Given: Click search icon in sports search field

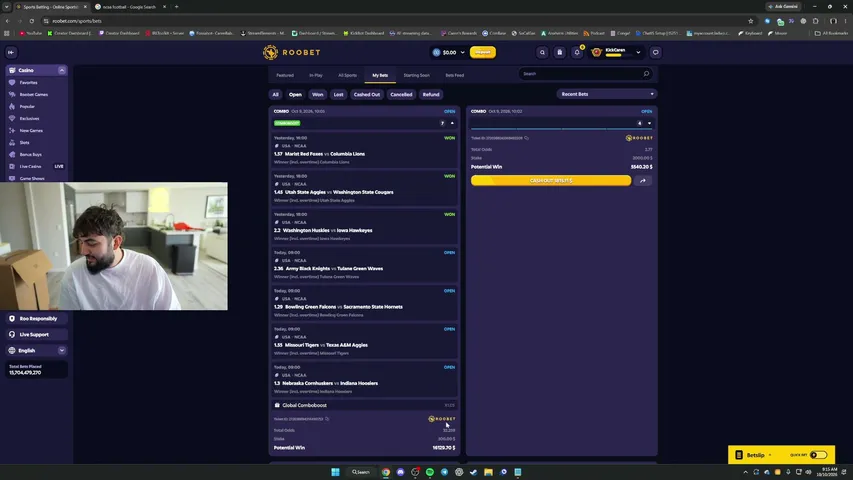Looking at the screenshot, I should (x=646, y=73).
